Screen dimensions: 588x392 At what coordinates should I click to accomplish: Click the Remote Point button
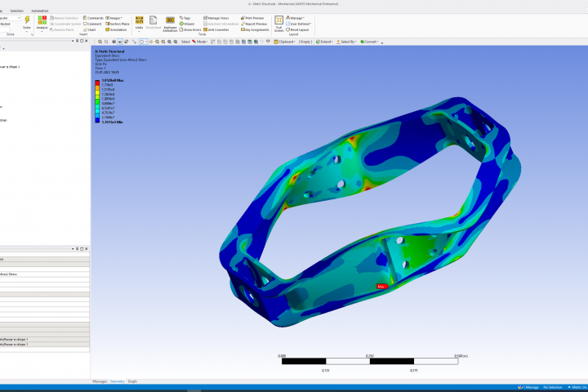[62, 29]
